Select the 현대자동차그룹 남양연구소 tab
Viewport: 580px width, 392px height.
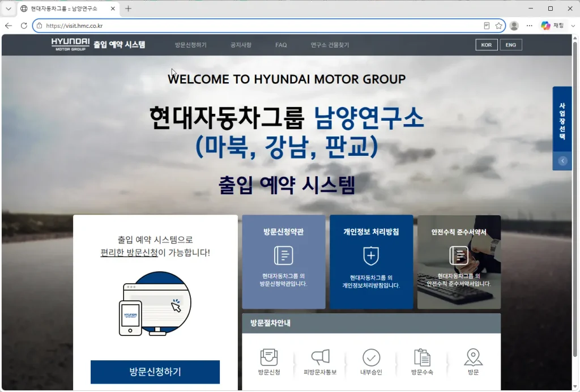[x=64, y=8]
